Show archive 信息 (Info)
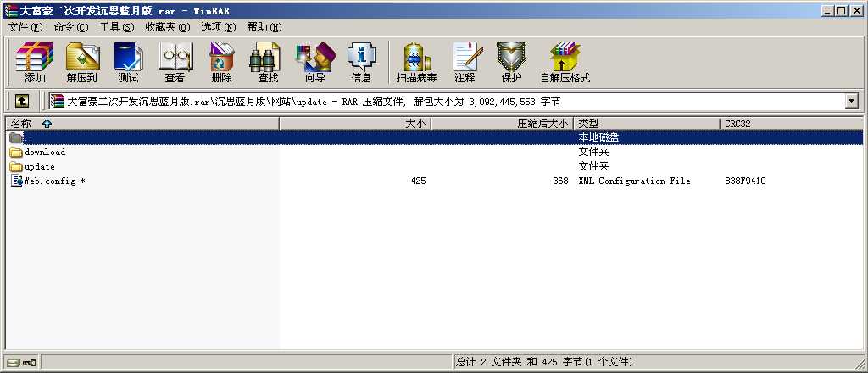Screen dimensions: 868x373 361,61
